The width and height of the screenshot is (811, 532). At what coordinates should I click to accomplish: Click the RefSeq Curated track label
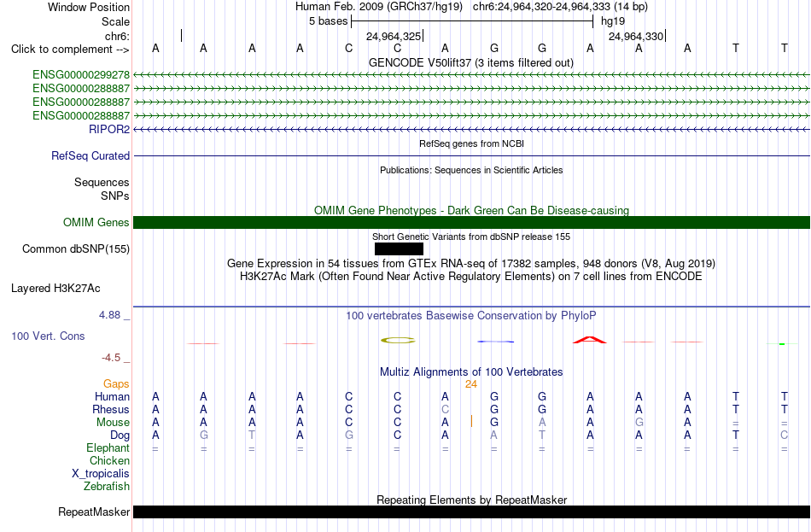(90, 155)
